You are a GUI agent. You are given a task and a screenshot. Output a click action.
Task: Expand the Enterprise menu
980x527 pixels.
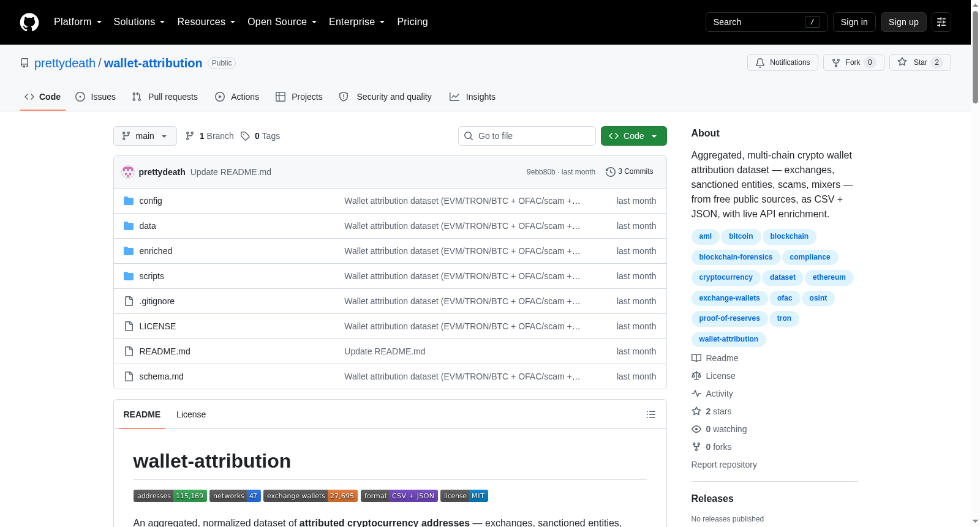357,22
